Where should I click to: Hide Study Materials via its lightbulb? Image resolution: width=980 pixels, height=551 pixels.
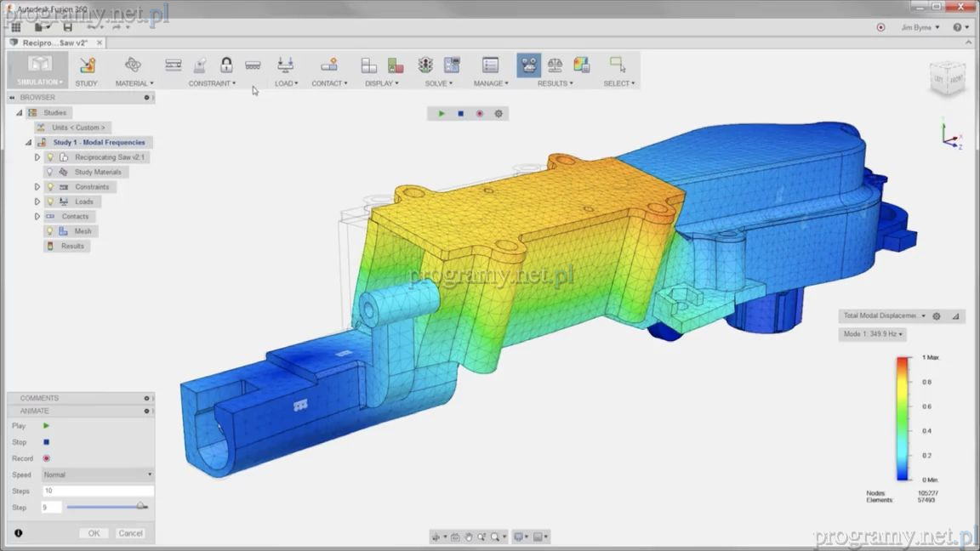(50, 172)
